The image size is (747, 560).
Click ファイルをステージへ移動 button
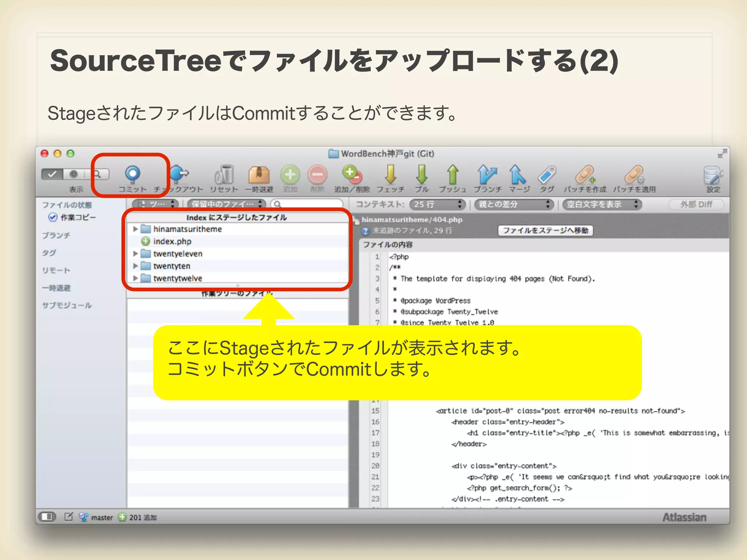point(545,230)
